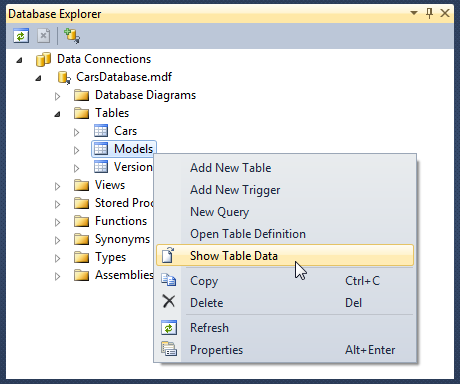Choose Add New Trigger menu entry

pyautogui.click(x=285, y=190)
